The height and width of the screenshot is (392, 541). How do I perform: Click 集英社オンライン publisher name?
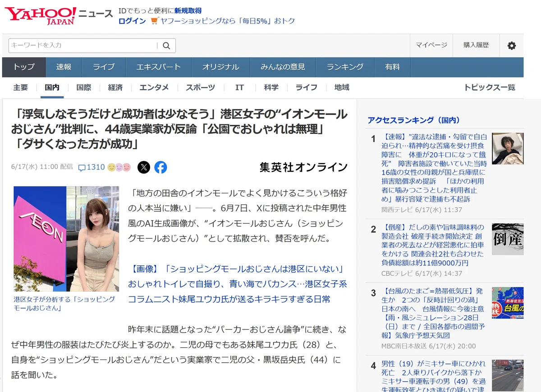click(303, 167)
